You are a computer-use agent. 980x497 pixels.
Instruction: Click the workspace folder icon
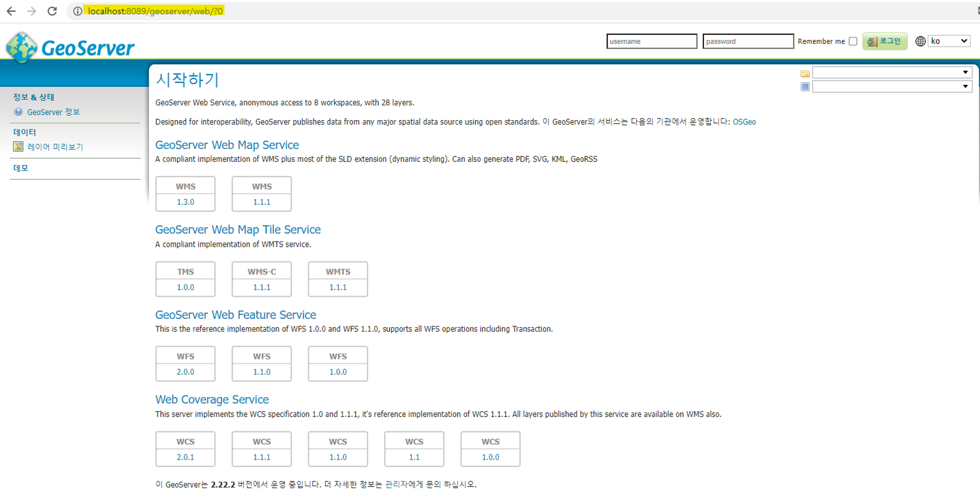(805, 74)
